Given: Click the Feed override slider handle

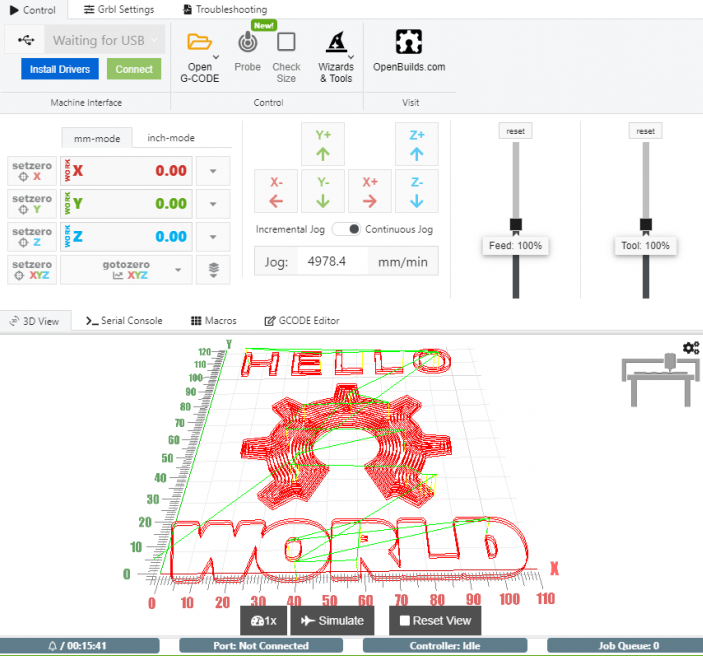Looking at the screenshot, I should click(x=516, y=225).
